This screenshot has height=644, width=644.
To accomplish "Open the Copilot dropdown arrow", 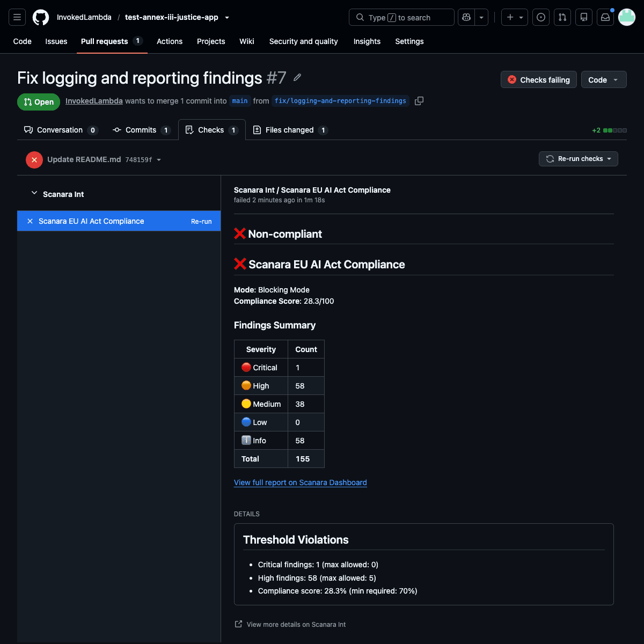I will [x=481, y=17].
